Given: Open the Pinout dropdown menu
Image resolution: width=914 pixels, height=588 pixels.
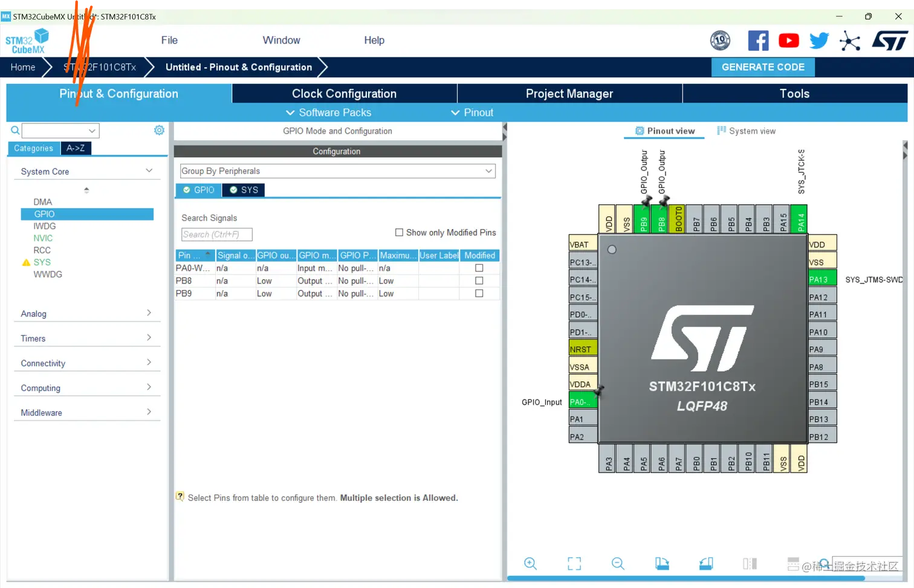Looking at the screenshot, I should coord(472,112).
